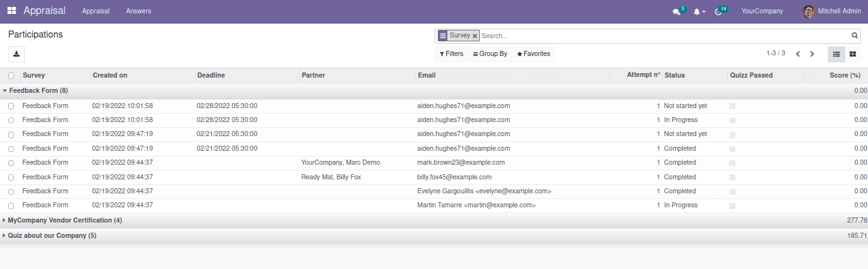Select checkbox for Billy Fox row
The width and height of the screenshot is (868, 269).
(x=11, y=177)
